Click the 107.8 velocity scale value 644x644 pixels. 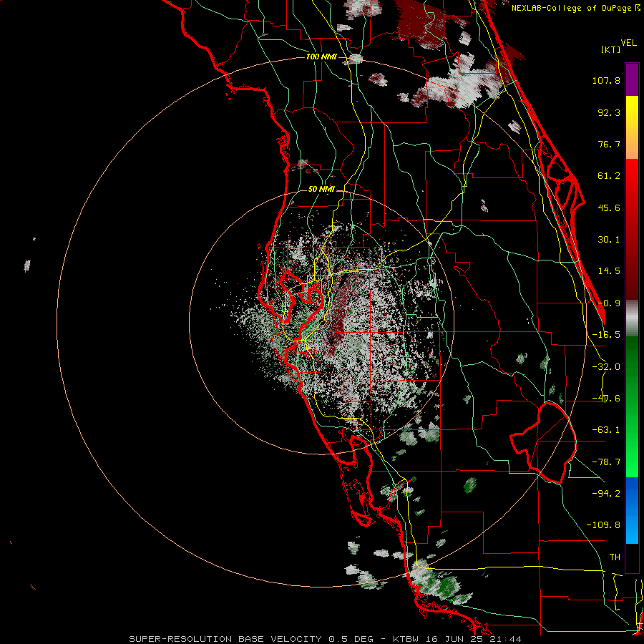click(x=606, y=80)
